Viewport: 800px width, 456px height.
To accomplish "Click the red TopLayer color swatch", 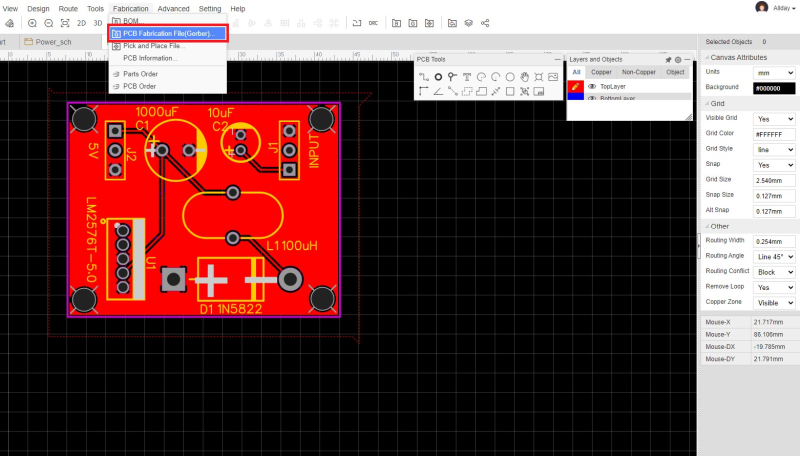I will 576,87.
